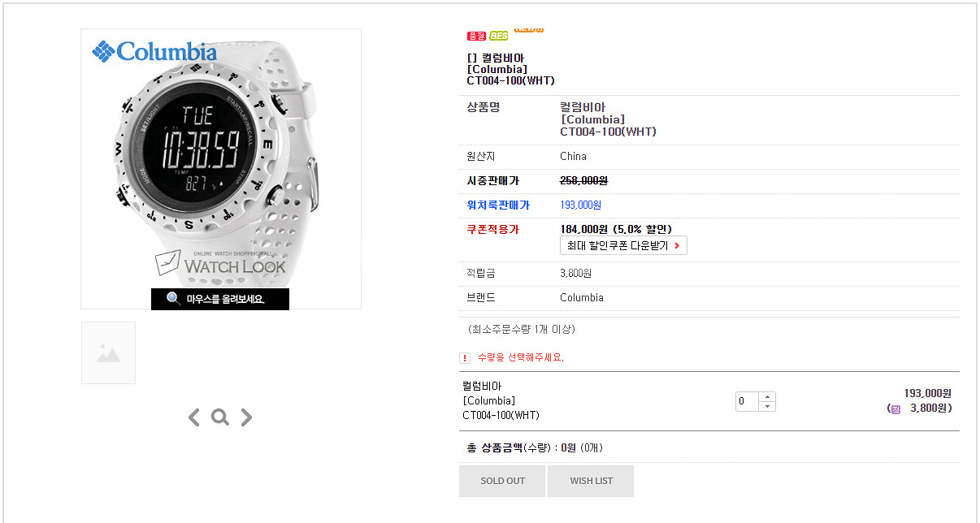The image size is (980, 523).
Task: Click the quantity input field showing 0
Action: (x=747, y=401)
